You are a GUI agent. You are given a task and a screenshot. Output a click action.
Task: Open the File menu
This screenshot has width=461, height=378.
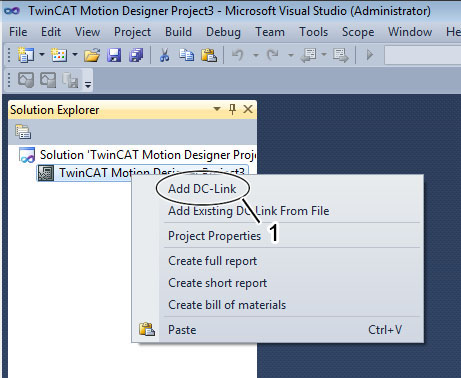click(x=18, y=32)
